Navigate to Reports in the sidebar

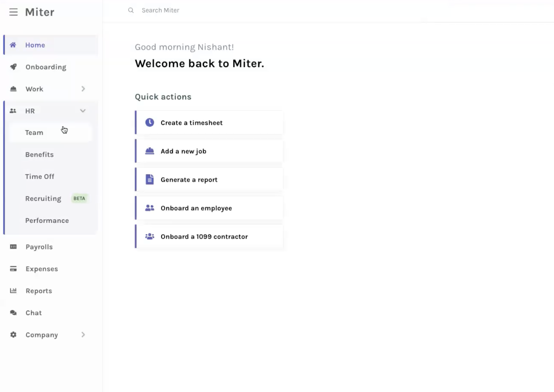50,291
